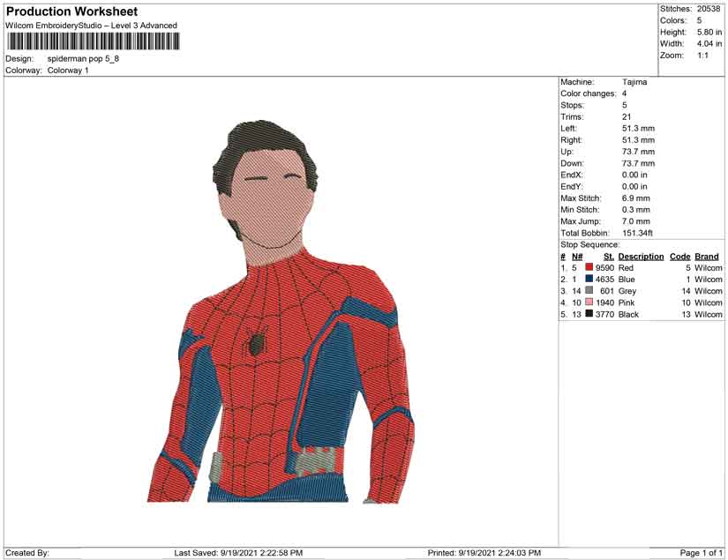Click the Blue stitch count '4635'

click(x=604, y=280)
